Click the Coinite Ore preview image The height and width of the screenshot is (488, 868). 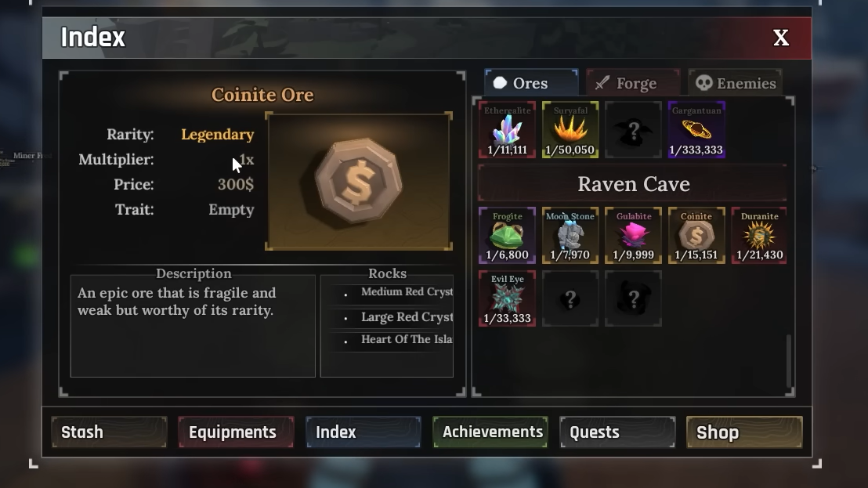(359, 182)
